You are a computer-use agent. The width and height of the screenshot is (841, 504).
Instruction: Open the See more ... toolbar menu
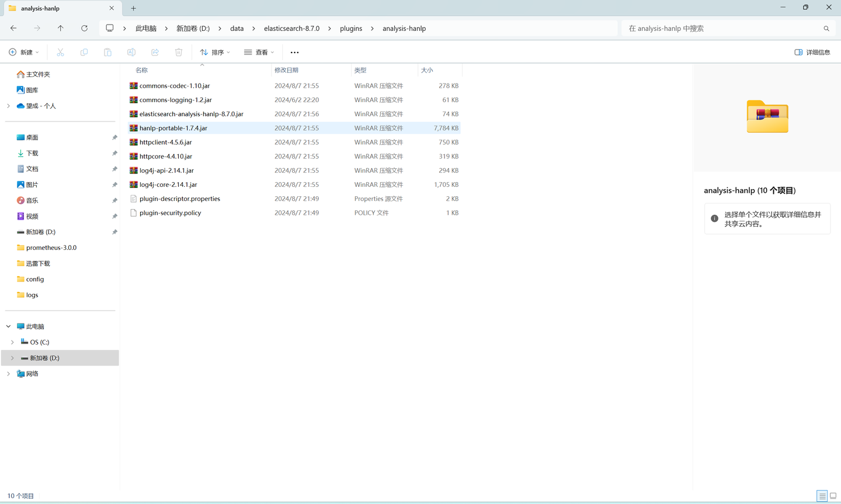(294, 52)
